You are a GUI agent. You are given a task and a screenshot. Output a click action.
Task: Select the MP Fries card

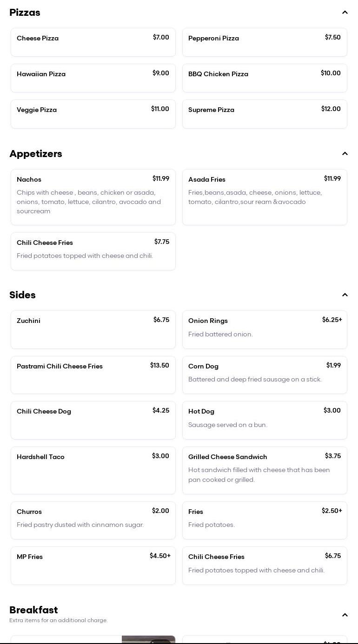coord(93,565)
